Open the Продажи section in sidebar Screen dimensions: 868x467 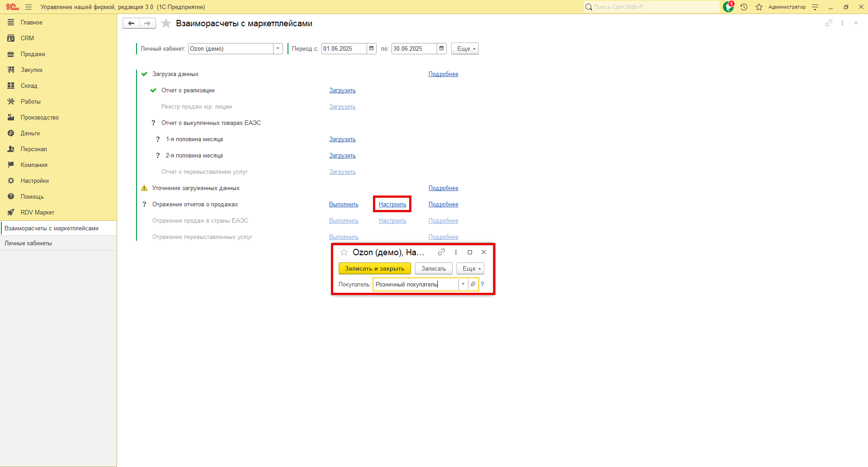coord(33,54)
